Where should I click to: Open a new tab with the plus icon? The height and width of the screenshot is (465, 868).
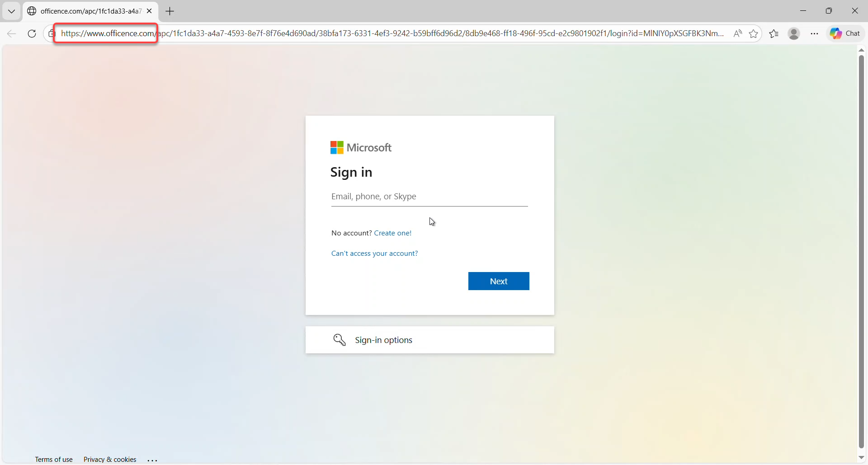[x=170, y=12]
